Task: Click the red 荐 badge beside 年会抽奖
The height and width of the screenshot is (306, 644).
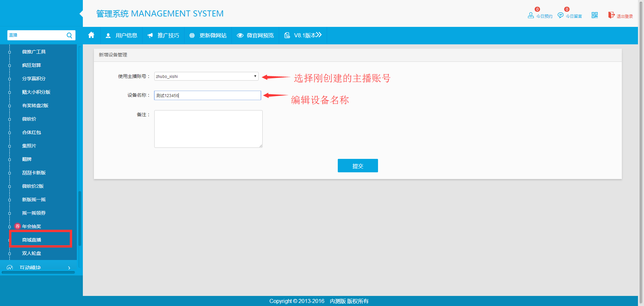Action: (x=17, y=226)
